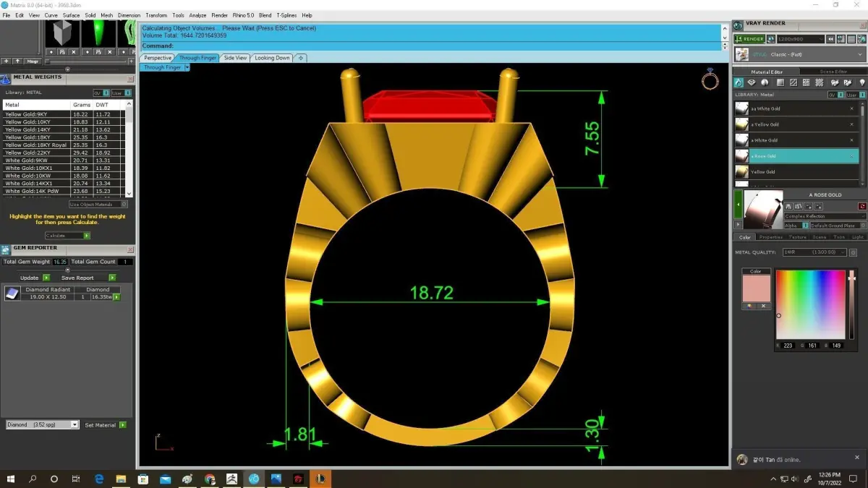The image size is (868, 488).
Task: Toggle User library in Metal Weights panel
Action: pyautogui.click(x=122, y=93)
